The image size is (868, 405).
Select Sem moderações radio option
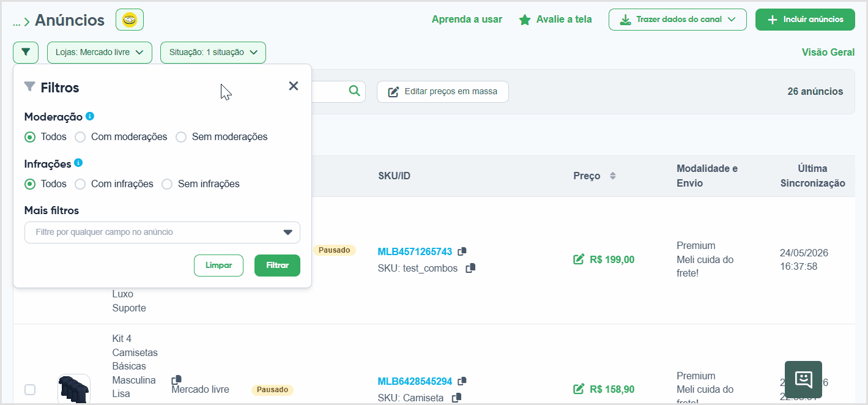point(181,137)
